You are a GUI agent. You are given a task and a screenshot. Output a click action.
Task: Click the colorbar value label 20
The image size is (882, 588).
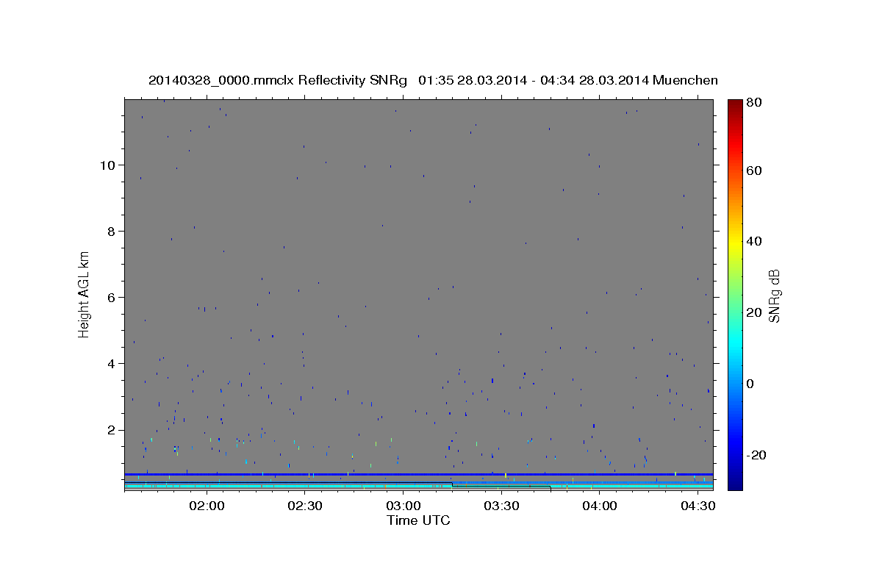pos(754,312)
